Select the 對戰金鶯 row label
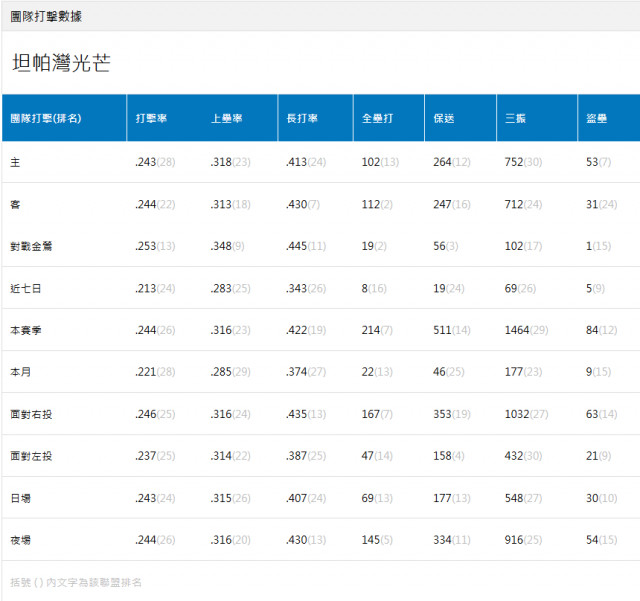Image resolution: width=640 pixels, height=601 pixels. coord(31,246)
